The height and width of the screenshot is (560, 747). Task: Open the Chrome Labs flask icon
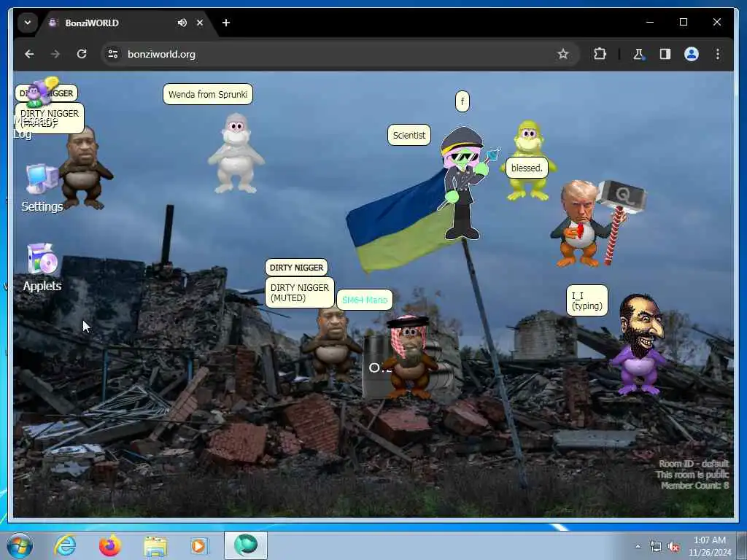[x=638, y=54]
